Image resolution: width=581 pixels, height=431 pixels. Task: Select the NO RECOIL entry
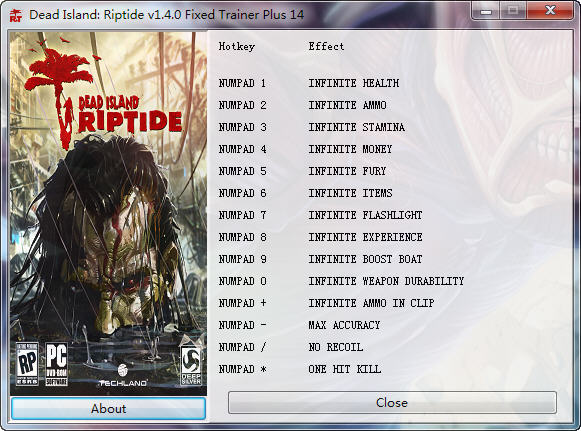[336, 347]
